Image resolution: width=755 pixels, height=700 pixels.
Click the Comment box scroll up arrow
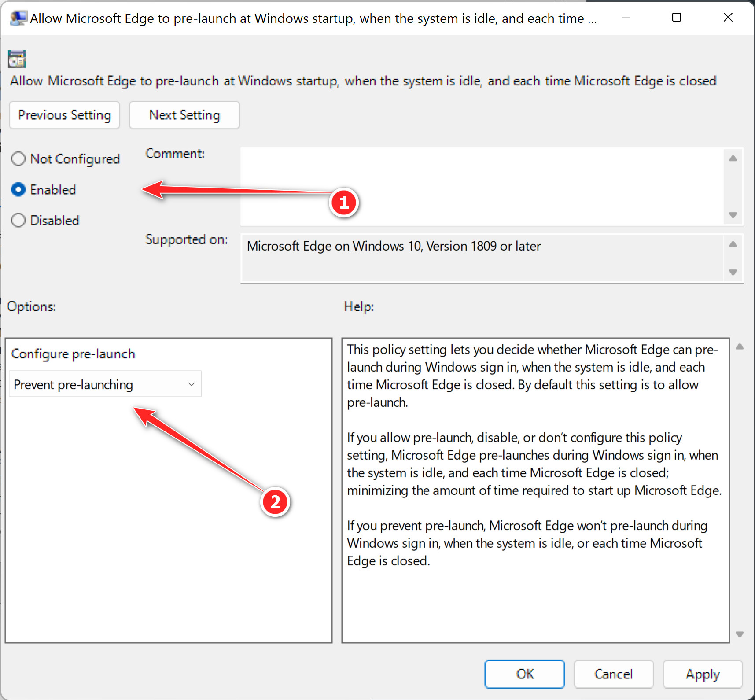(733, 158)
